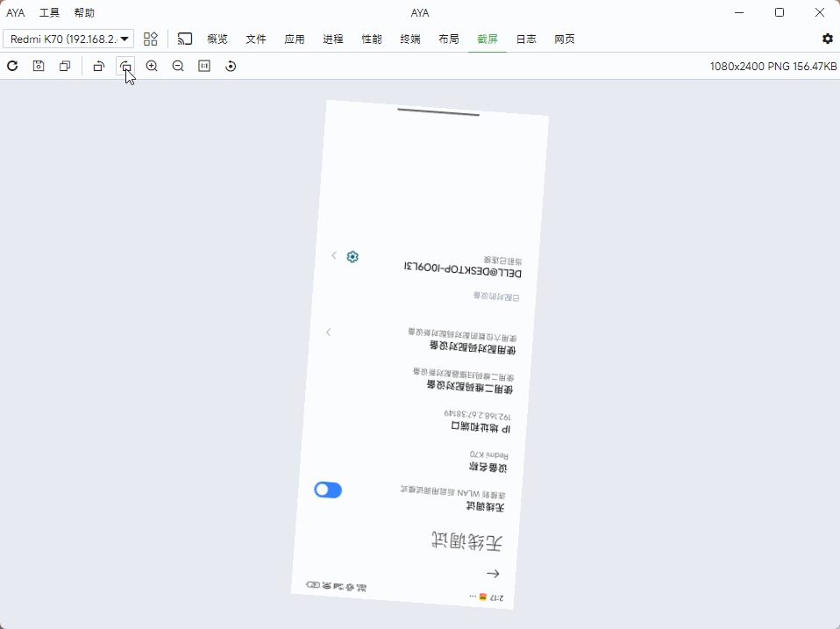
Task: Open the 终端 tab
Action: pos(409,39)
